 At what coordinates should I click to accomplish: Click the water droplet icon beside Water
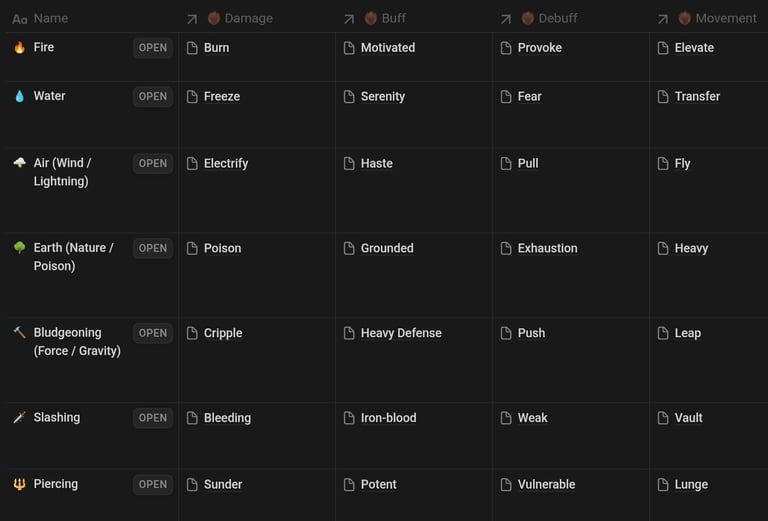(20, 96)
